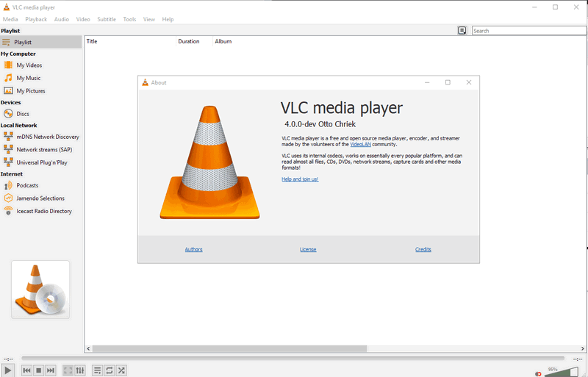Image resolution: width=588 pixels, height=377 pixels.
Task: Select Podcasts in Internet section
Action: (27, 185)
